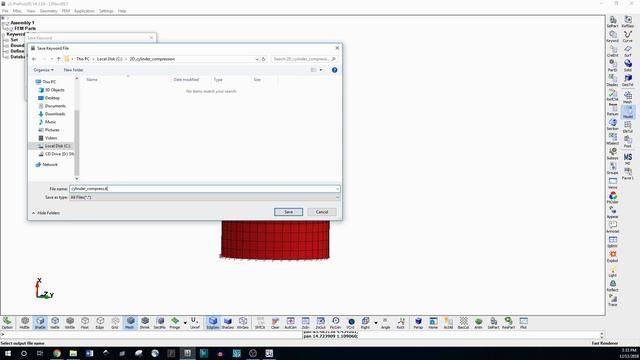The image size is (640, 360).
Task: Open the View menu
Action: click(x=31, y=11)
